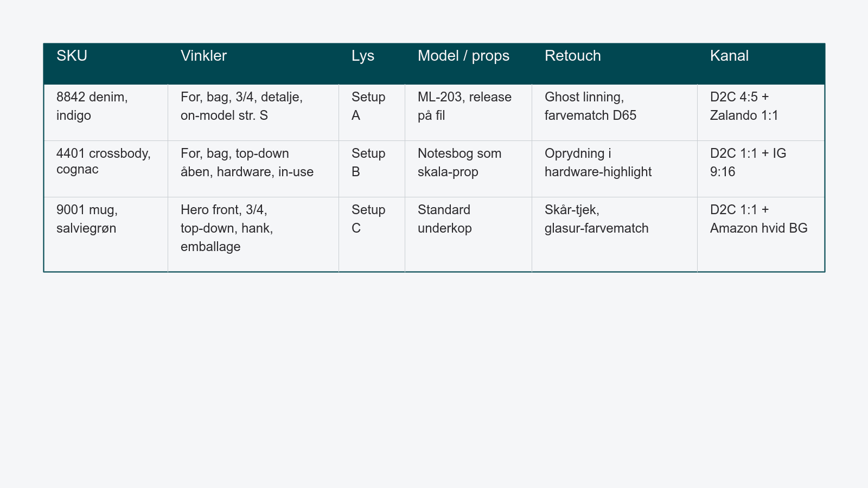The height and width of the screenshot is (488, 868).
Task: Select the D2C 4:5 + Zalando cell
Action: point(761,112)
